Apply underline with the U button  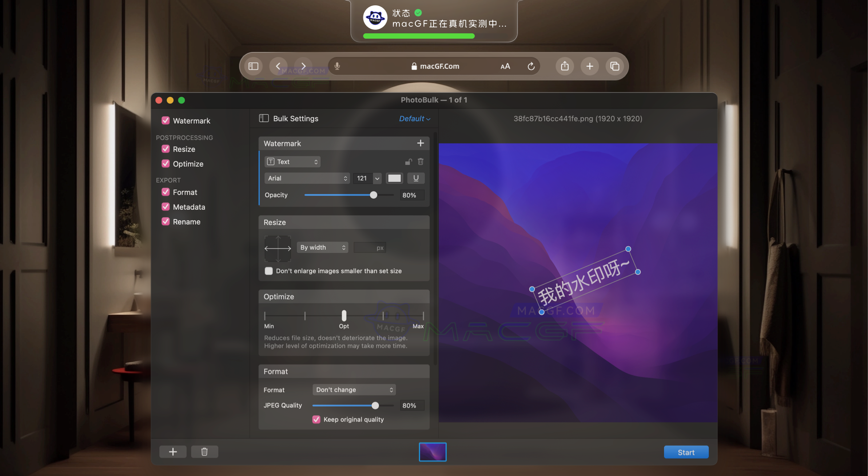[416, 178]
